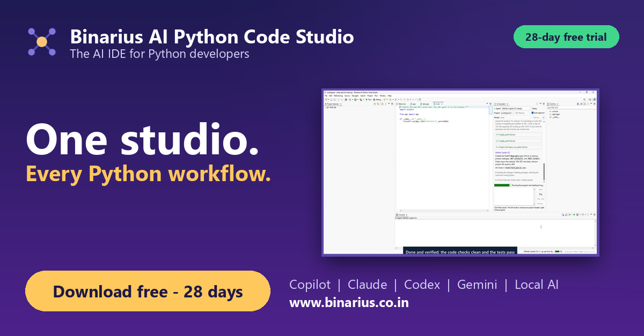Close the main editor tab
644x336 pixels.
point(442,104)
